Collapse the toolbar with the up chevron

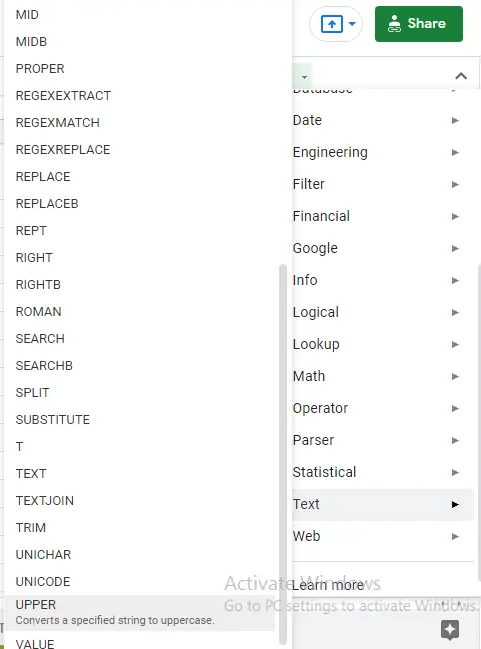(x=461, y=76)
